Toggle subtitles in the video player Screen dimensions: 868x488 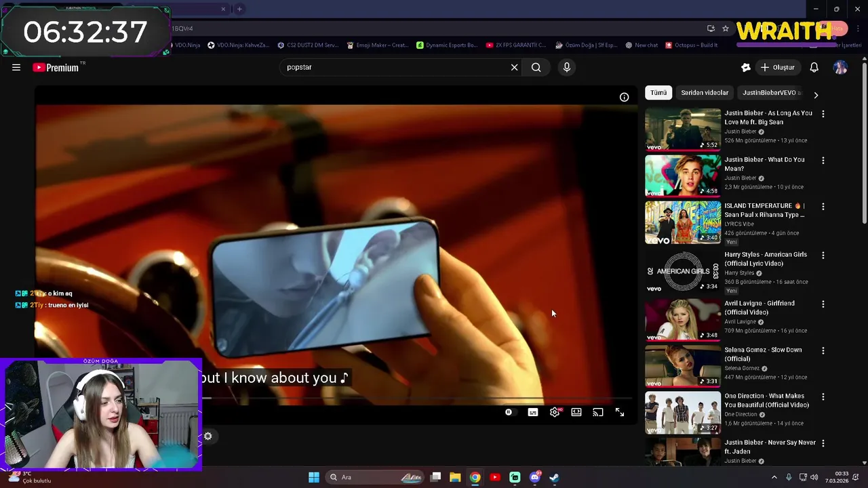(533, 412)
